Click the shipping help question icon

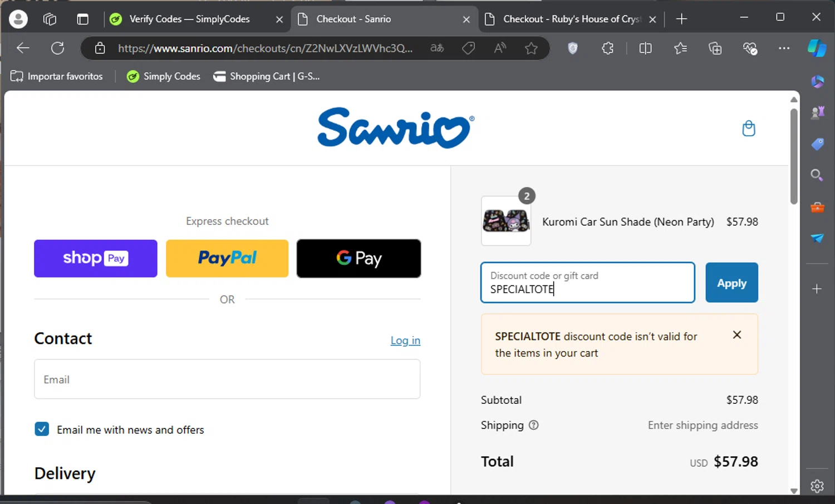533,425
